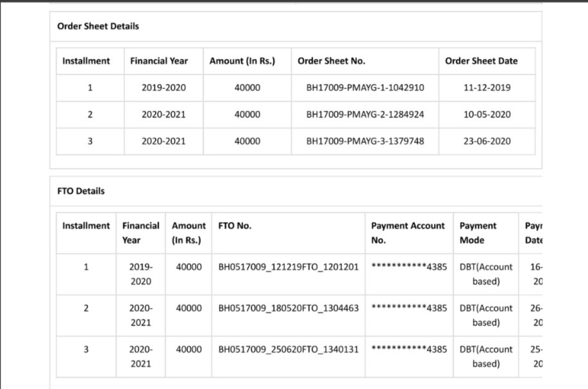This screenshot has height=389, width=588.
Task: Click the Order Sheet Details heading
Action: point(98,26)
